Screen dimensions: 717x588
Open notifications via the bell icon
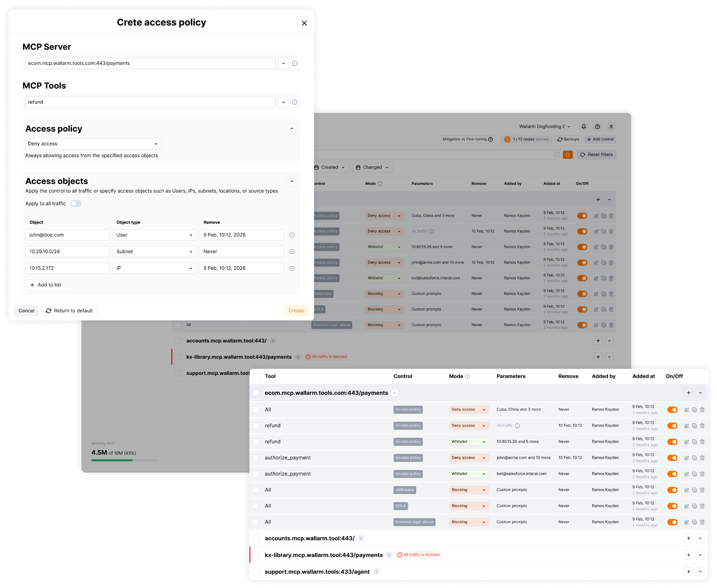584,127
